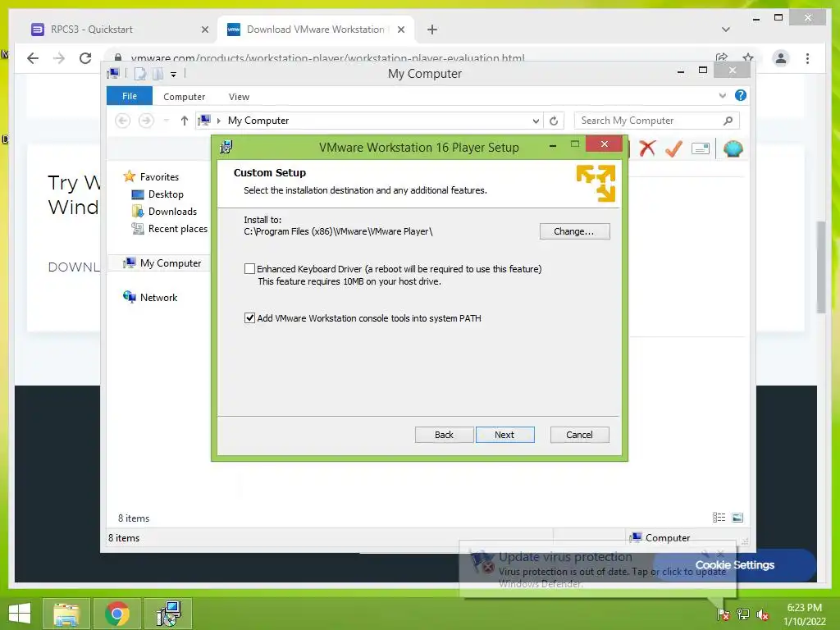Click Next in VMware setup
The width and height of the screenshot is (840, 630).
pos(504,435)
